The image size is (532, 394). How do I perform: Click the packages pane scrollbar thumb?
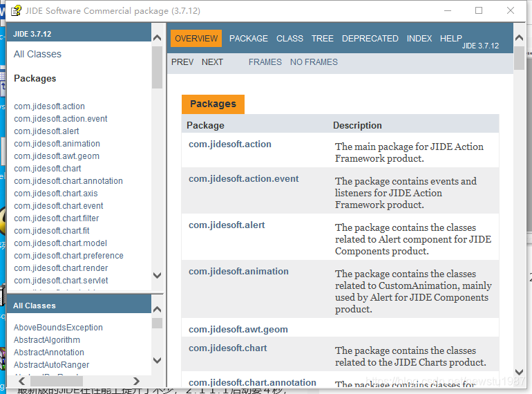click(x=157, y=67)
